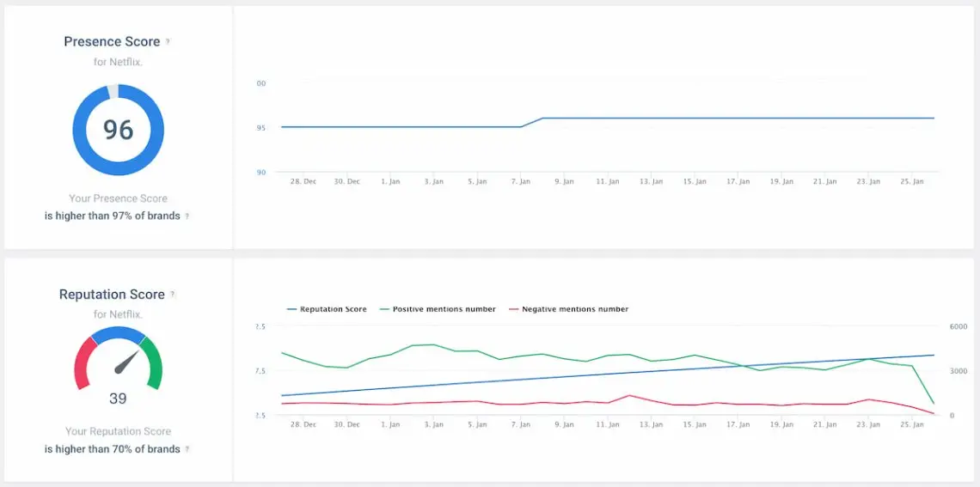The height and width of the screenshot is (487, 980).
Task: Click '3. Jan' date on presence chart axis
Action: (434, 182)
